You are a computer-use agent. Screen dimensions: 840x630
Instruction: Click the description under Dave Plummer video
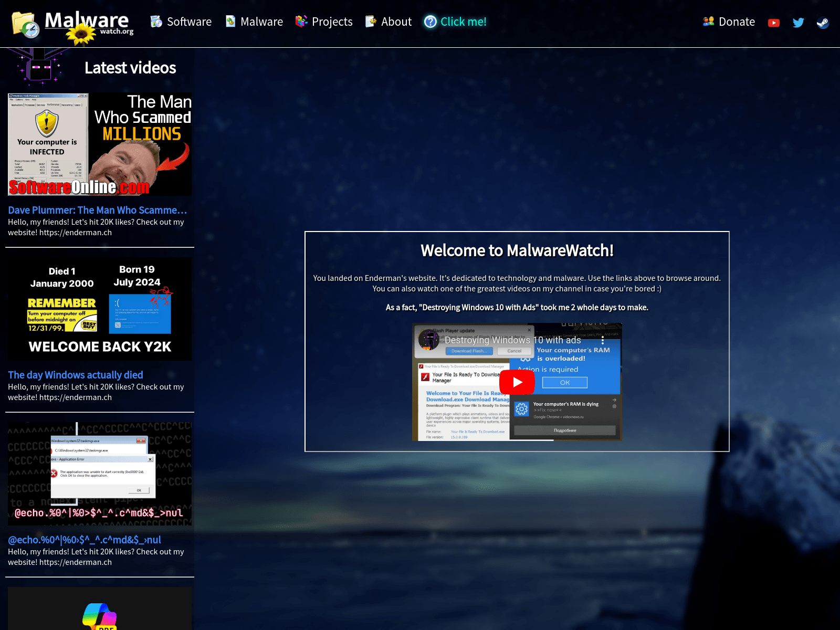tap(96, 227)
